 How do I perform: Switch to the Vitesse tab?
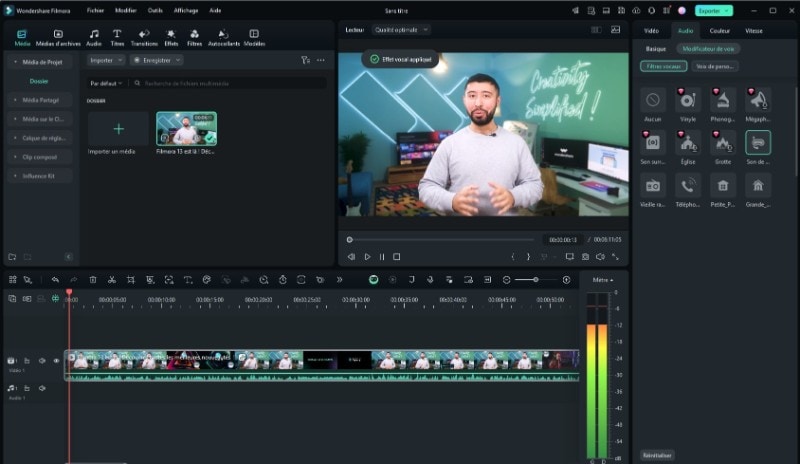point(754,31)
